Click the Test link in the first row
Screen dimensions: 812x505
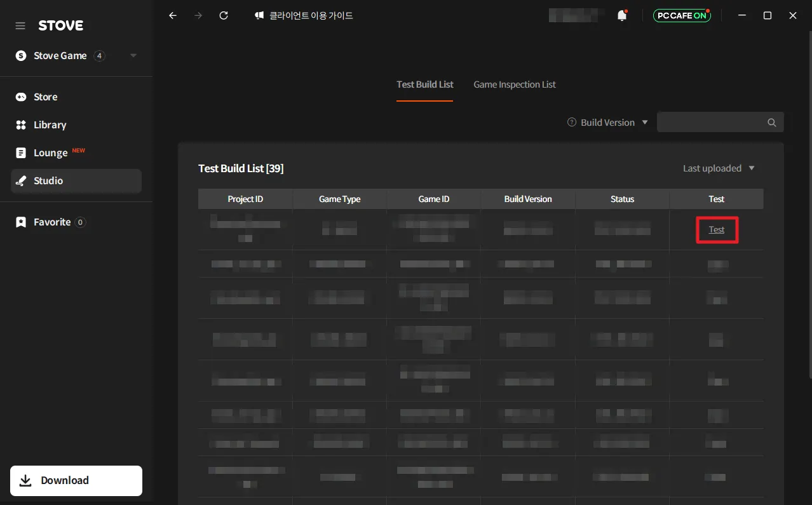717,230
